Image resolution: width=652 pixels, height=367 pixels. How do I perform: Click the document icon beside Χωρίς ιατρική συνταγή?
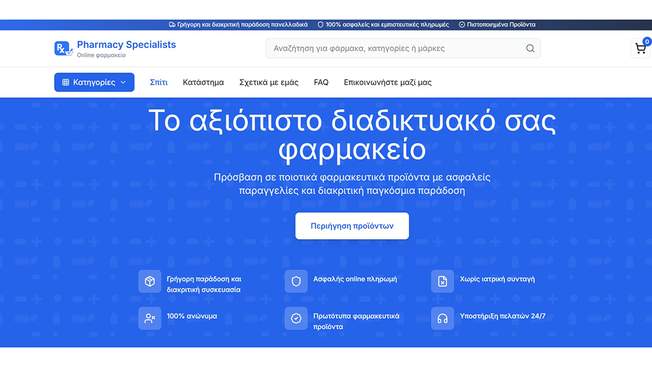442,281
